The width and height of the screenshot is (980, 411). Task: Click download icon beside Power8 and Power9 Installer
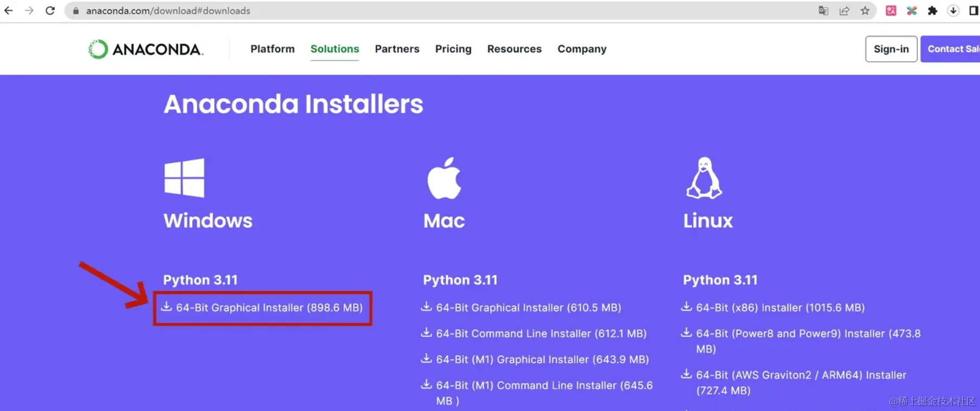(x=687, y=332)
